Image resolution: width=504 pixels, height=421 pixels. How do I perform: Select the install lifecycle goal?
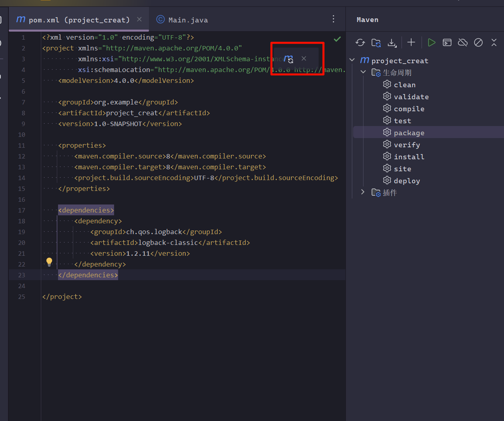click(x=409, y=157)
